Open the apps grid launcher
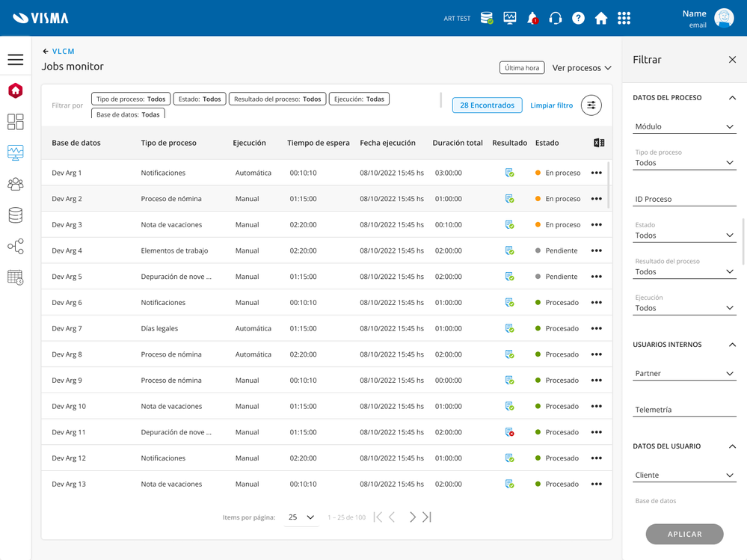 pyautogui.click(x=624, y=18)
